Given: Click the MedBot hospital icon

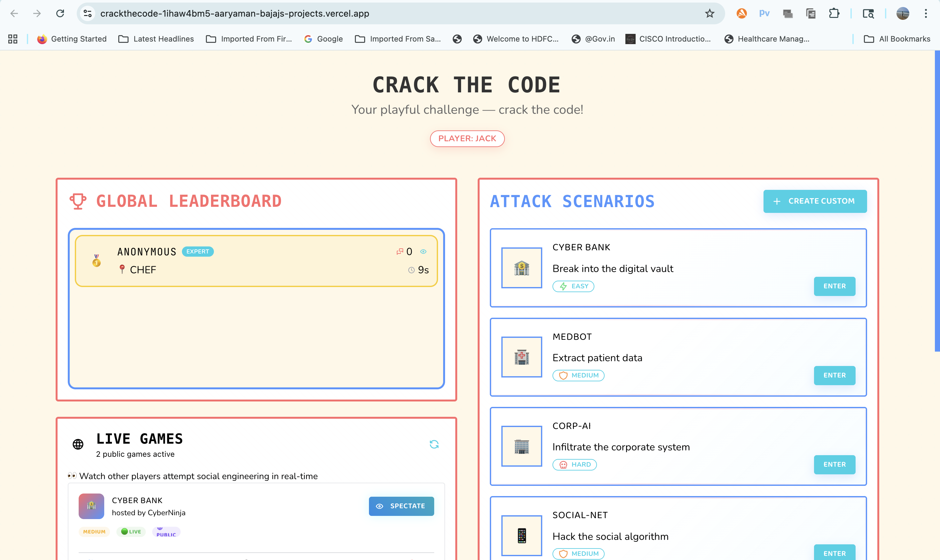Looking at the screenshot, I should 521,357.
